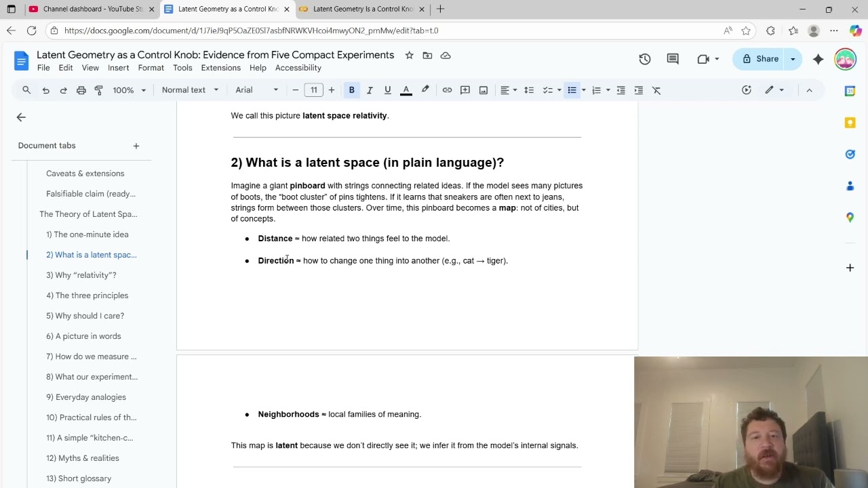Click the font size field showing 11

coord(313,90)
